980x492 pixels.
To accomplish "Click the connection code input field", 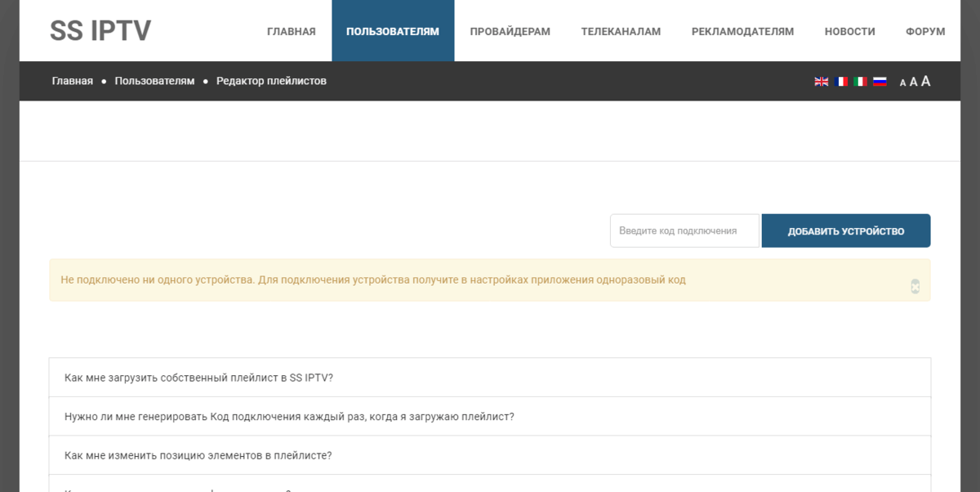I will (x=684, y=230).
